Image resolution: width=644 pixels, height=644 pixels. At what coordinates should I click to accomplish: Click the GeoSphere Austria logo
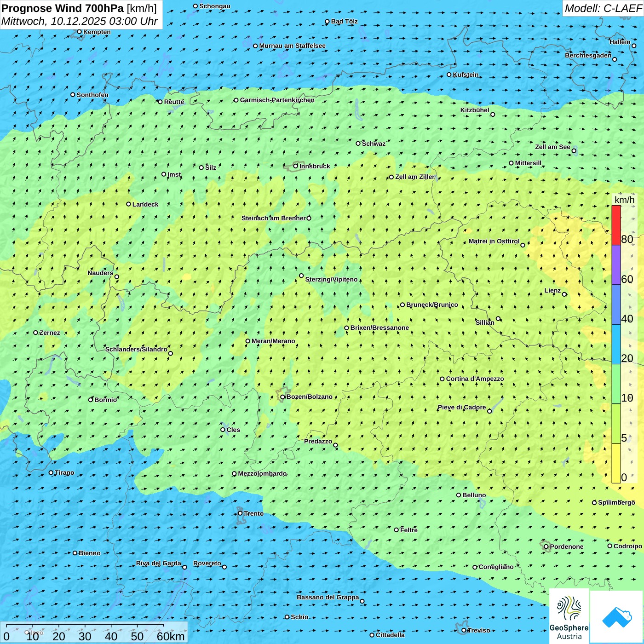point(569,616)
